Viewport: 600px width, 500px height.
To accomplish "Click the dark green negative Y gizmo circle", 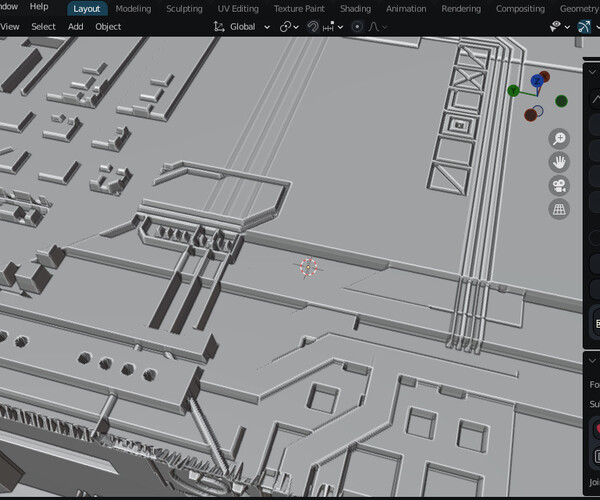I will coord(561,101).
